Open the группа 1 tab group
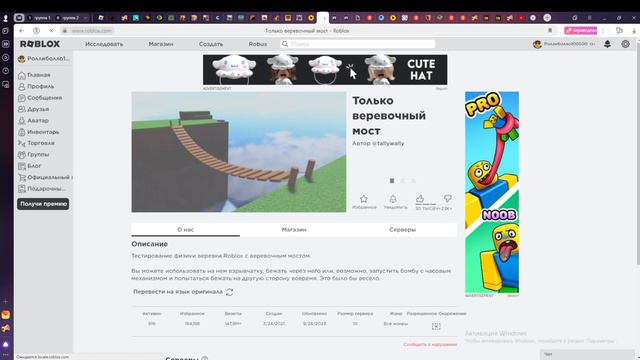Image resolution: width=640 pixels, height=360 pixels. (39, 18)
